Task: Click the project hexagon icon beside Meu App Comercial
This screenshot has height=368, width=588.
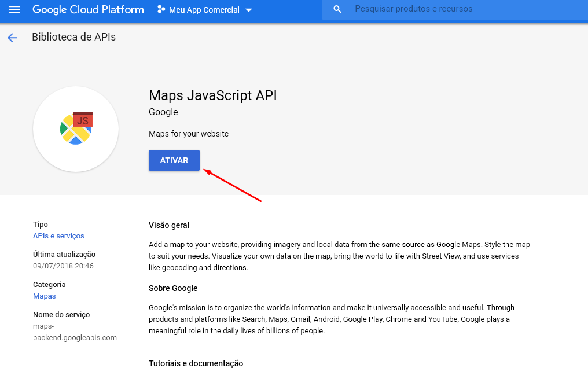Action: point(161,9)
